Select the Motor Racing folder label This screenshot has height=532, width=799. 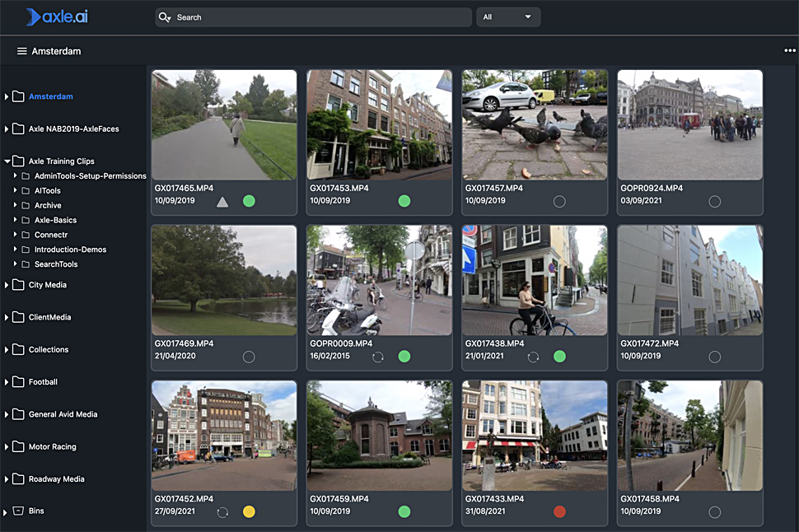tap(53, 446)
